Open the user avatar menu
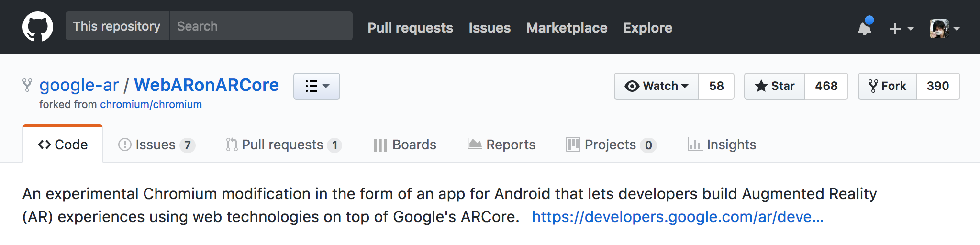The width and height of the screenshot is (980, 245). [944, 29]
